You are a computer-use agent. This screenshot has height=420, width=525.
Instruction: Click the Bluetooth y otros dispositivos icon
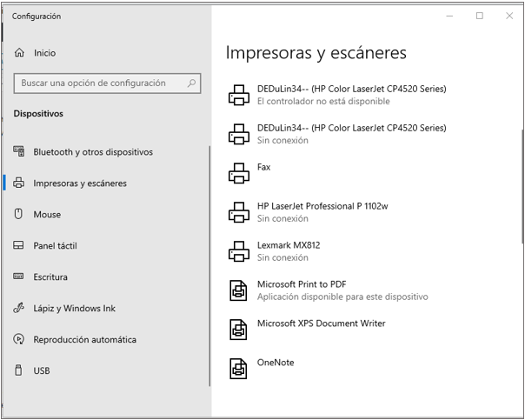19,151
